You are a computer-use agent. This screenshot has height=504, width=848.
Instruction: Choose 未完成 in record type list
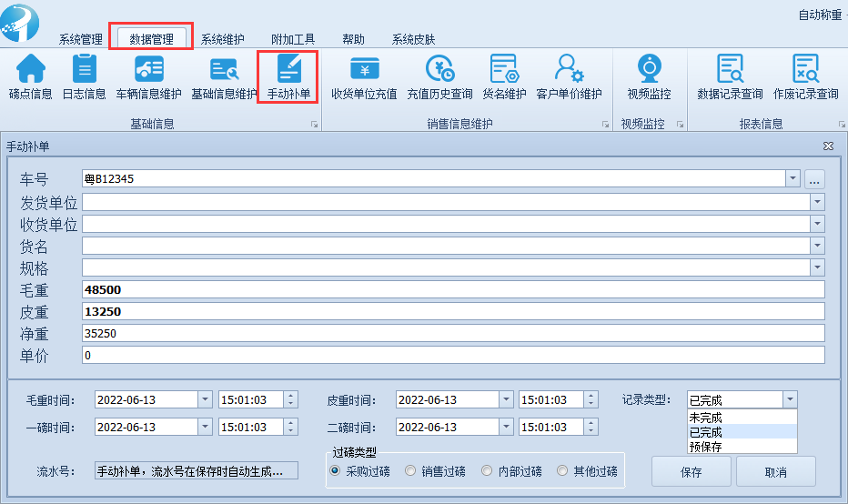point(742,418)
